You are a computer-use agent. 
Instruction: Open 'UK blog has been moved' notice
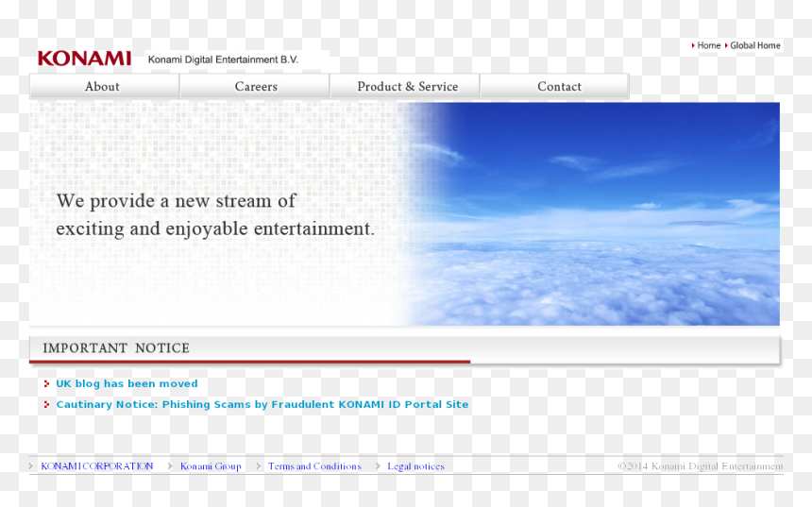(127, 383)
